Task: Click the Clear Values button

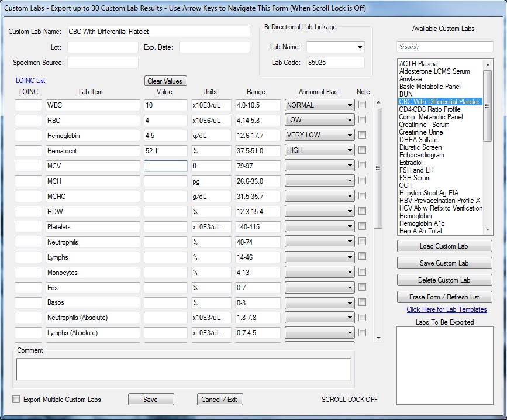Action: 165,81
